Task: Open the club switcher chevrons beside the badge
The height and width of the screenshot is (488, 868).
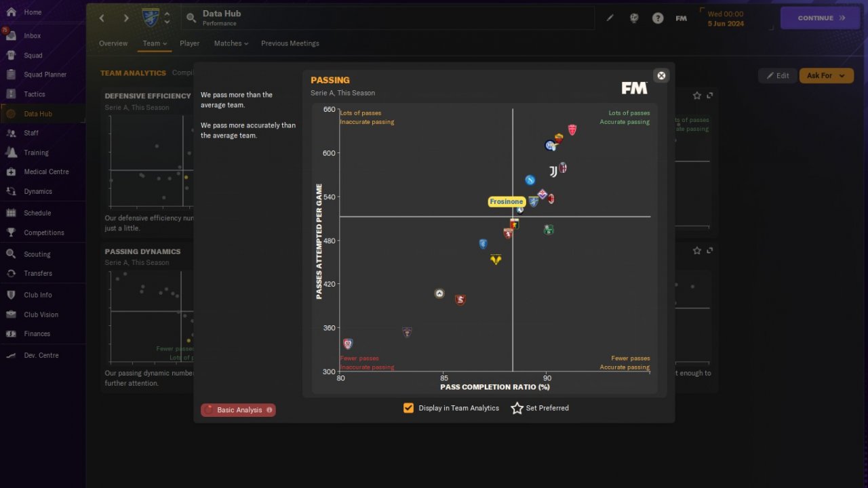Action: tap(167, 18)
